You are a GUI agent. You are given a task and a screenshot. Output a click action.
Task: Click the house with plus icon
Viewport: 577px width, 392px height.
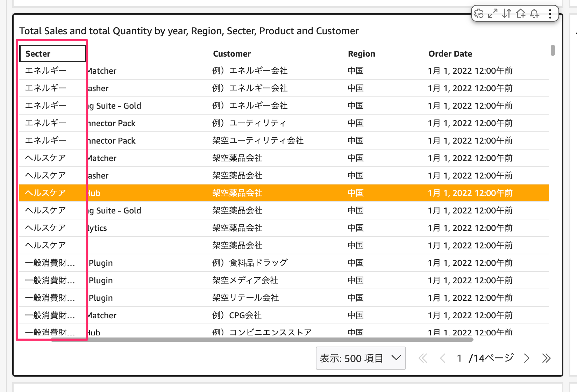(x=521, y=14)
